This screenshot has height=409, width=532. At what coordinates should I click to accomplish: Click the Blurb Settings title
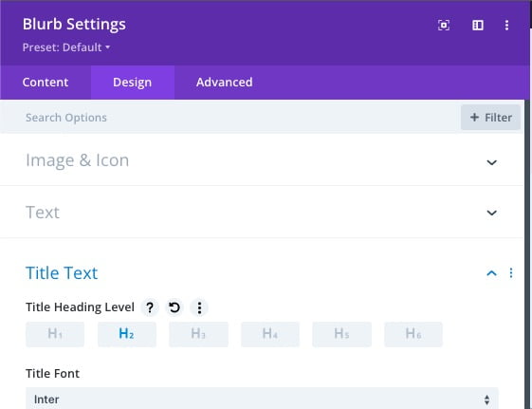(74, 25)
